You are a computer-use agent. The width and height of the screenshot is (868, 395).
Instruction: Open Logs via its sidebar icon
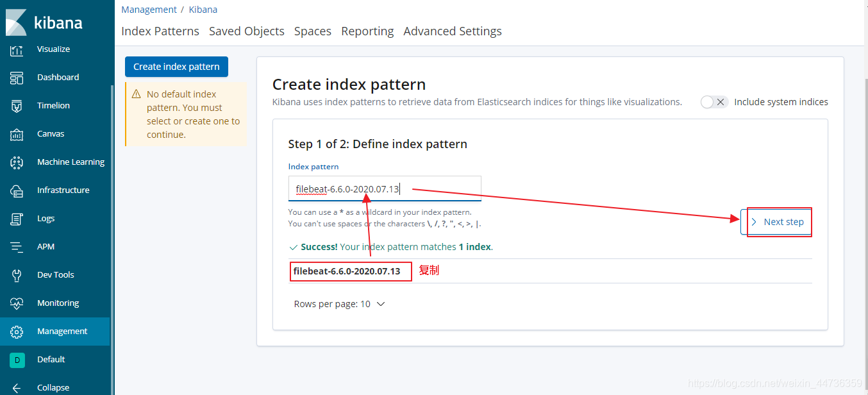(x=17, y=219)
